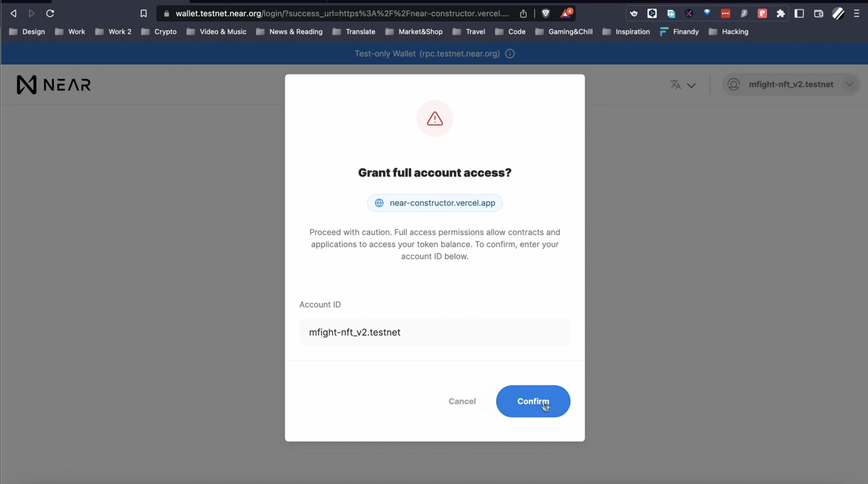
Task: Open the browser hamburger menu
Action: (856, 14)
